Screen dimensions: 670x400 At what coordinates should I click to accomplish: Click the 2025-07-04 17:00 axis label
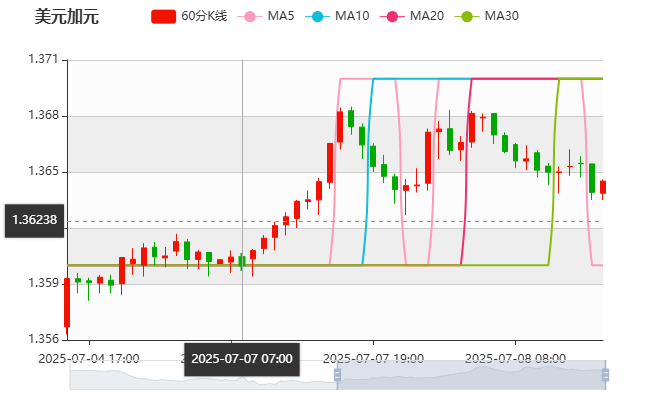click(89, 359)
